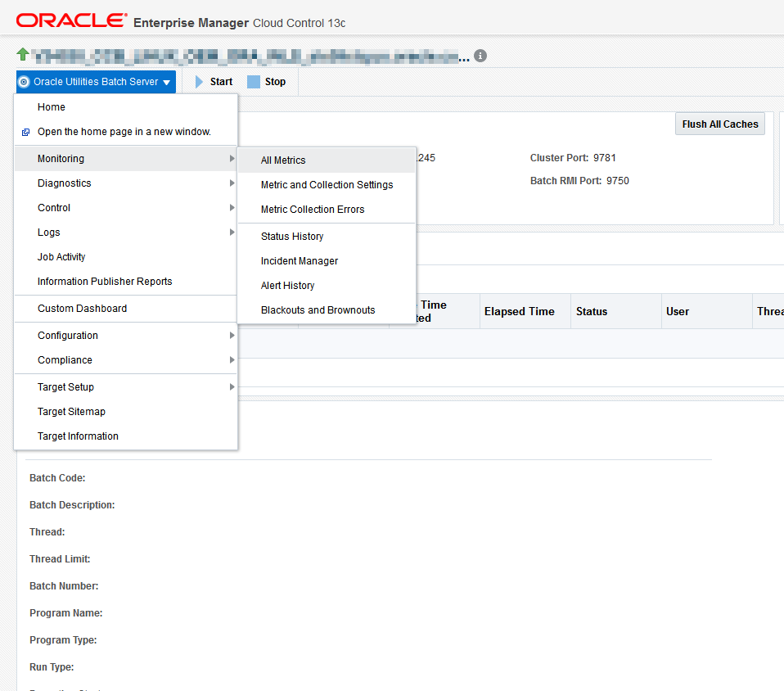The height and width of the screenshot is (691, 784).
Task: Choose All Metrics in Monitoring submenu
Action: tap(327, 160)
